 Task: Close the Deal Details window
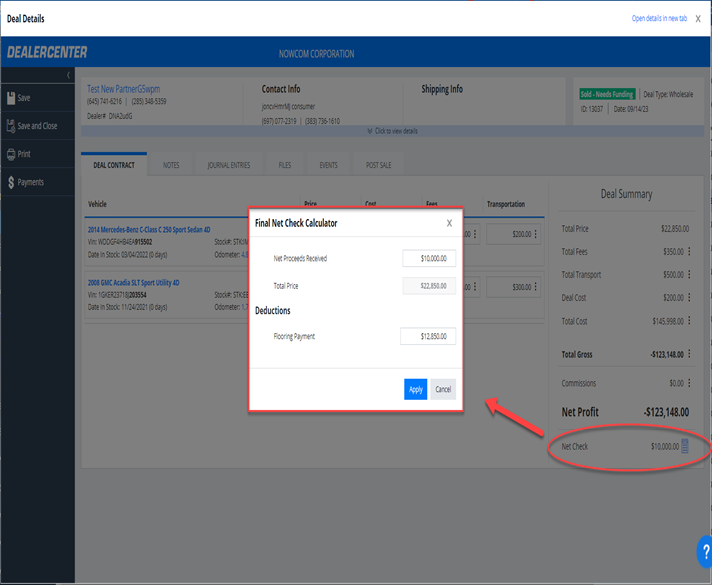(x=698, y=19)
